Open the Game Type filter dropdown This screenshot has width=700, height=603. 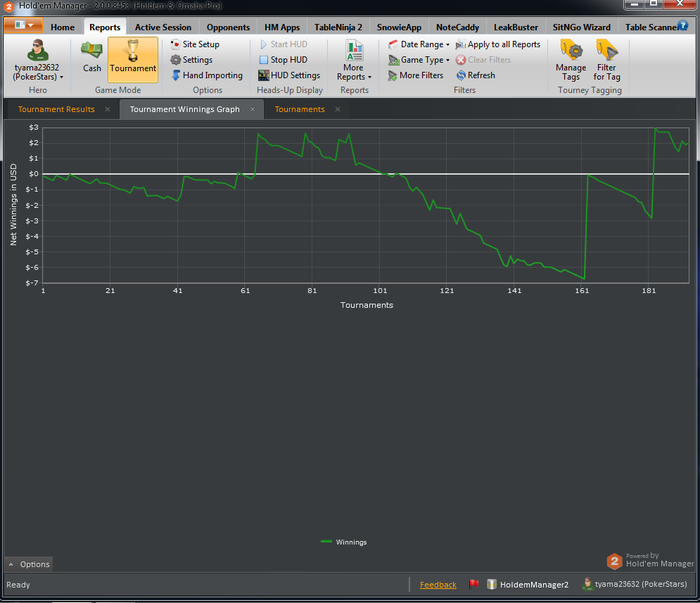pyautogui.click(x=419, y=59)
